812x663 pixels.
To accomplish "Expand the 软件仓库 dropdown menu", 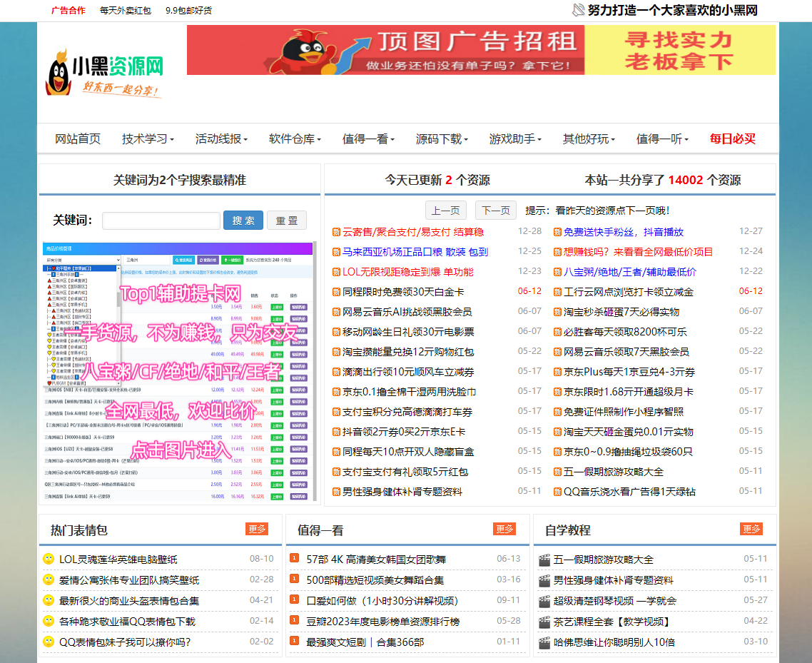I will (x=295, y=139).
